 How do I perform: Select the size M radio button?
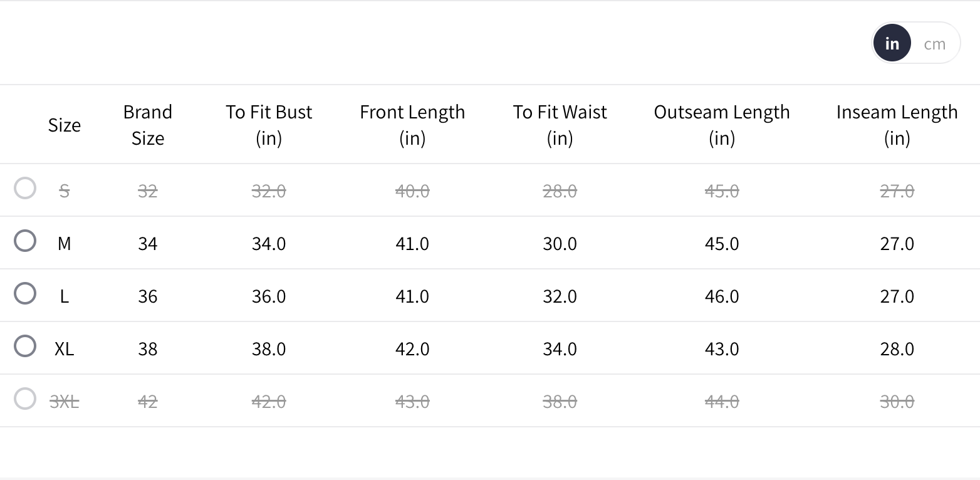(25, 241)
